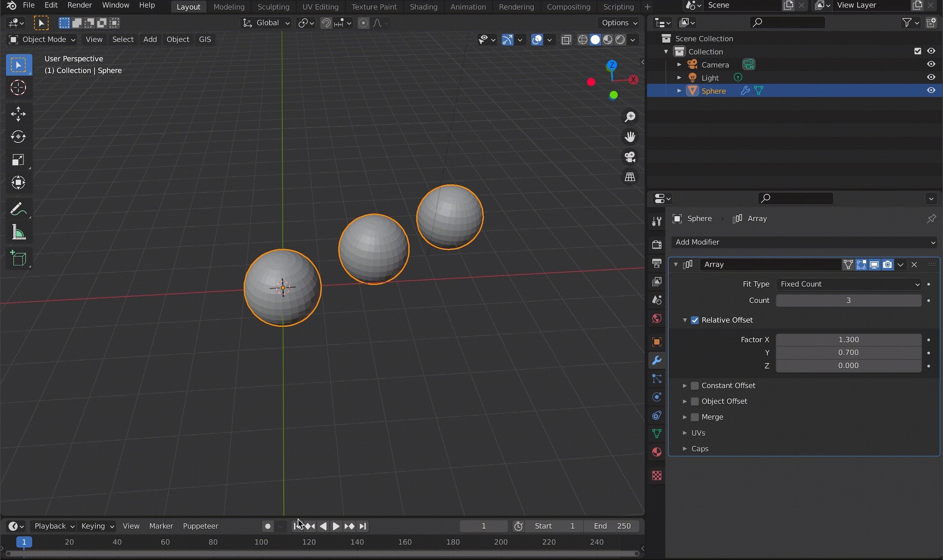Open the Output properties tab
This screenshot has width=943, height=560.
(x=657, y=263)
